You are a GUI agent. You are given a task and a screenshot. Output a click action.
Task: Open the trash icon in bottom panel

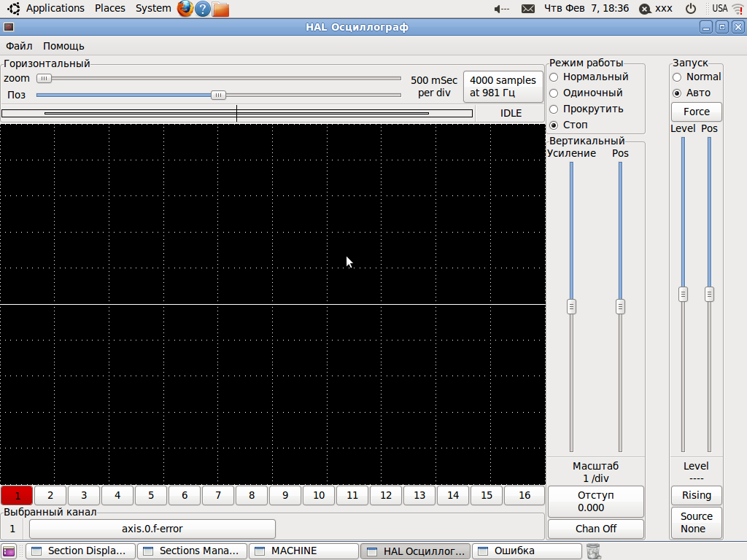click(x=593, y=551)
